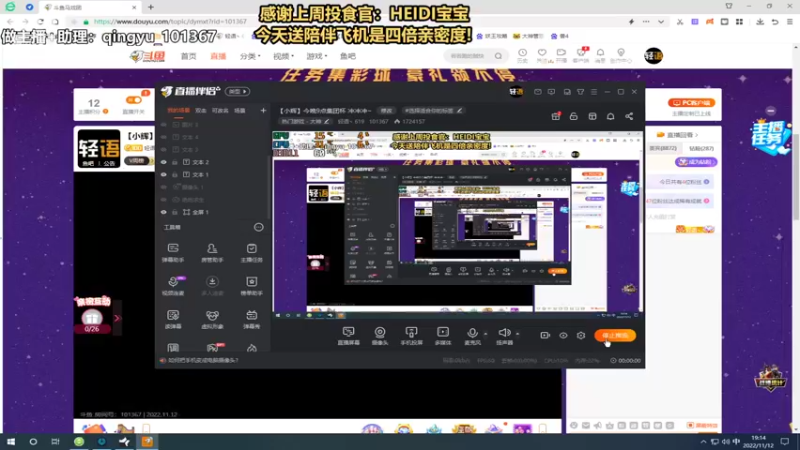Click the lock icon beside gift box

point(573,116)
